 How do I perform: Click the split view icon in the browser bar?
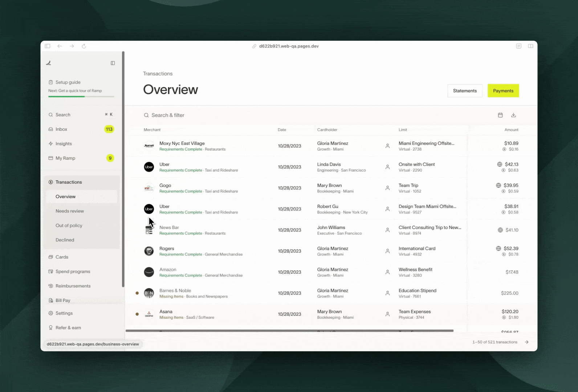(x=530, y=46)
